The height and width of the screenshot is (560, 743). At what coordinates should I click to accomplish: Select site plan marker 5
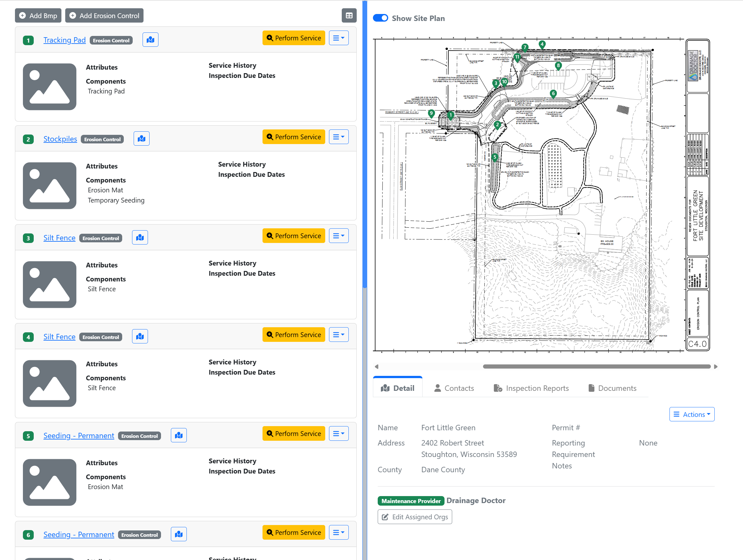(x=494, y=157)
